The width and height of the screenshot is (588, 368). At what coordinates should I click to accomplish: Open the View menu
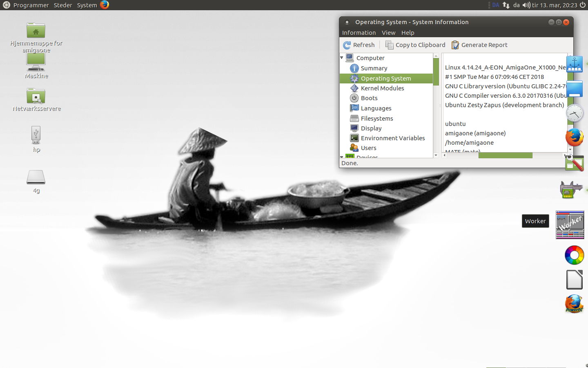(x=388, y=33)
